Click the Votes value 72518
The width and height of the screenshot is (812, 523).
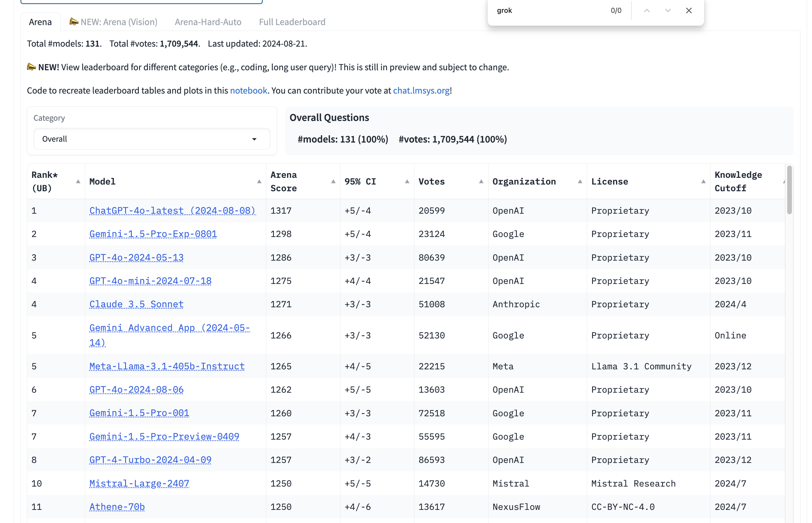(x=431, y=413)
